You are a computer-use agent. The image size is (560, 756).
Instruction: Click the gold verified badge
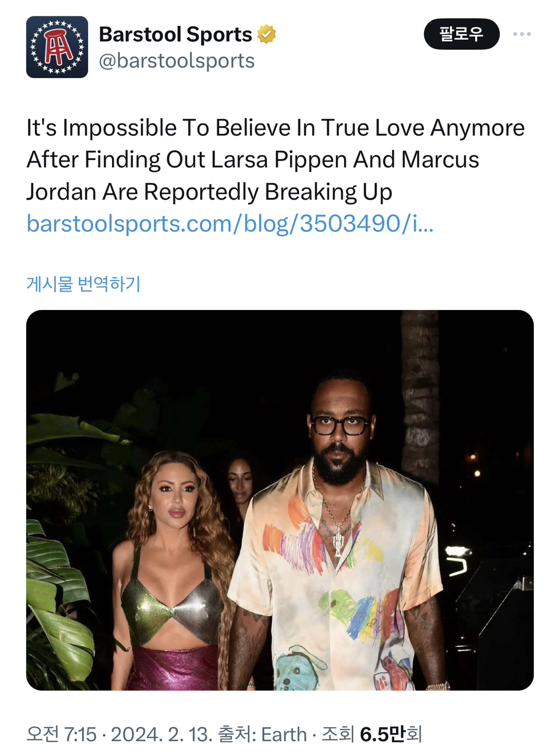266,34
